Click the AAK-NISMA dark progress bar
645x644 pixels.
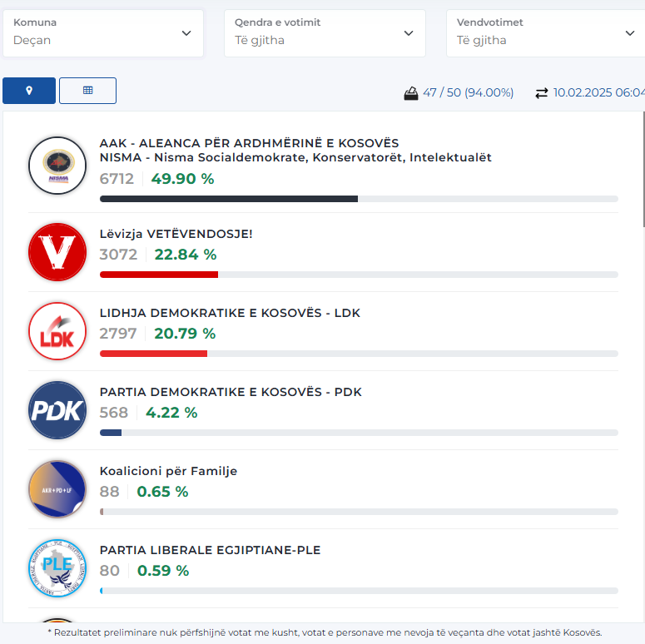coord(359,199)
